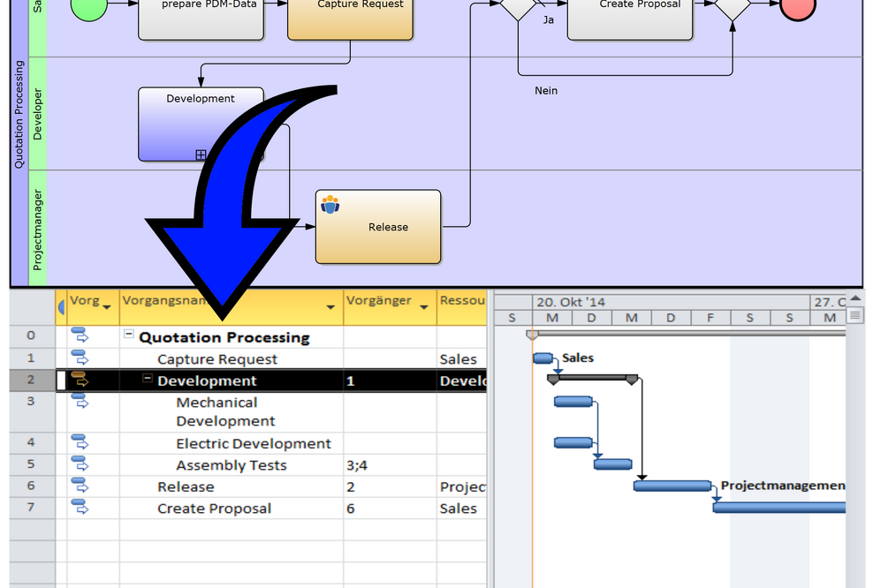The image size is (873, 588).
Task: Click the Sales task bar in the Gantt chart
Action: (x=543, y=358)
